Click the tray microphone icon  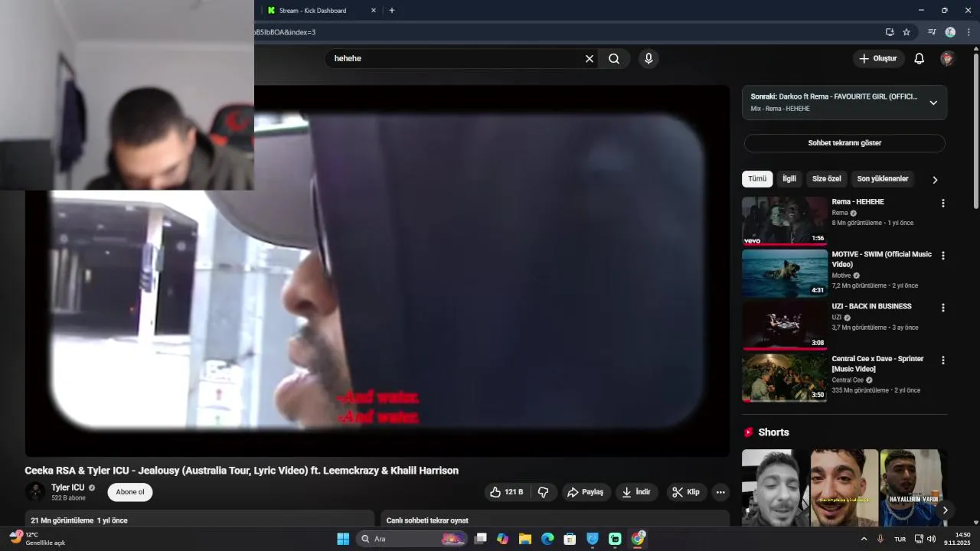coord(880,539)
